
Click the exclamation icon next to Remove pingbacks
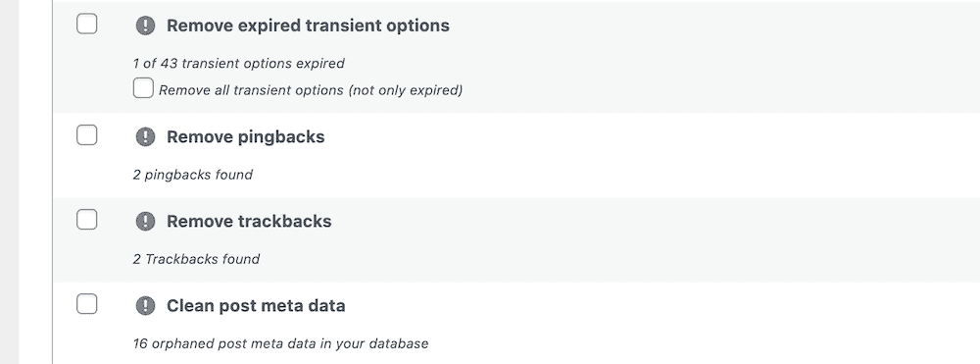click(x=145, y=137)
